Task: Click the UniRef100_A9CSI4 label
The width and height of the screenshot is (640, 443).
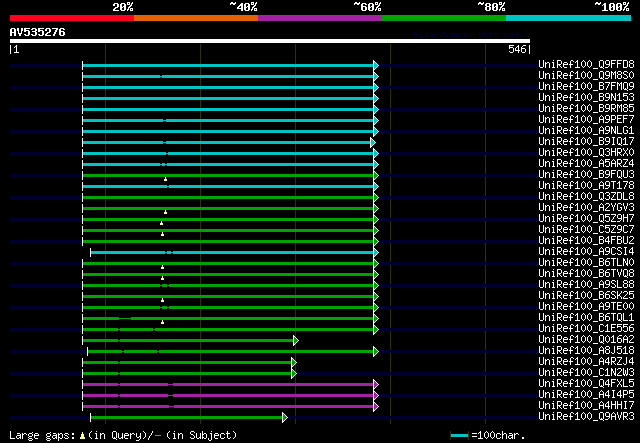Action: pyautogui.click(x=586, y=252)
